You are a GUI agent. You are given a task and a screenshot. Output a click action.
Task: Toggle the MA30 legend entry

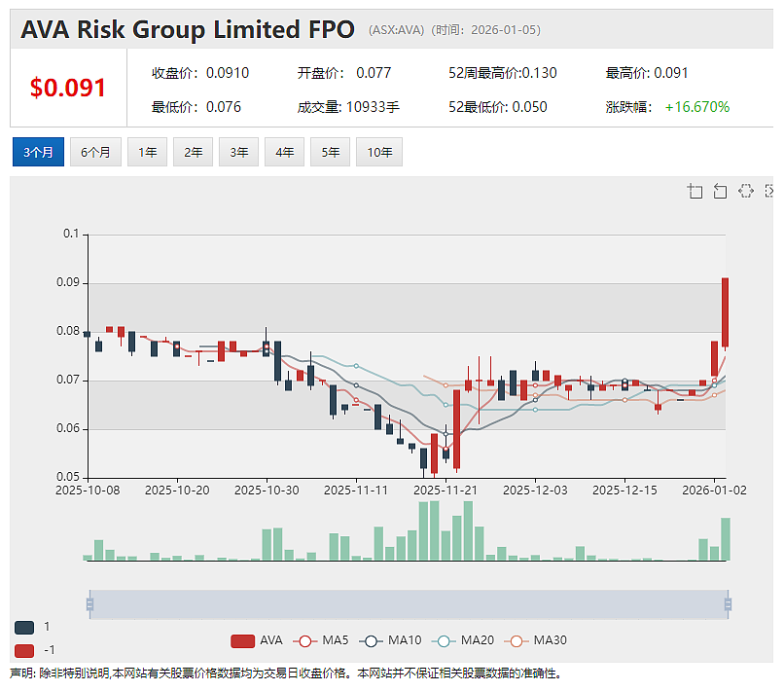pyautogui.click(x=536, y=640)
